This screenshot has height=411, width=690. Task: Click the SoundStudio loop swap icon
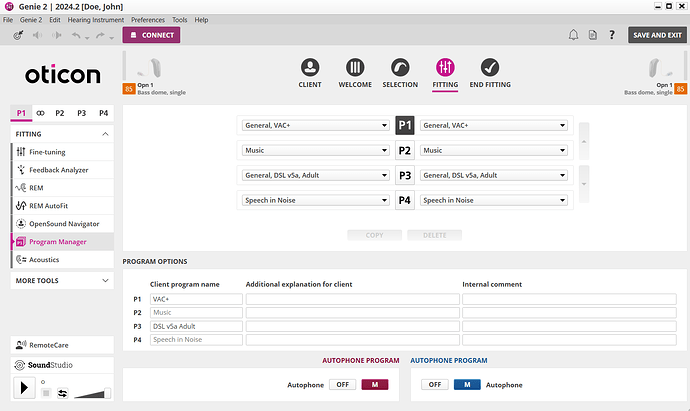click(x=62, y=393)
